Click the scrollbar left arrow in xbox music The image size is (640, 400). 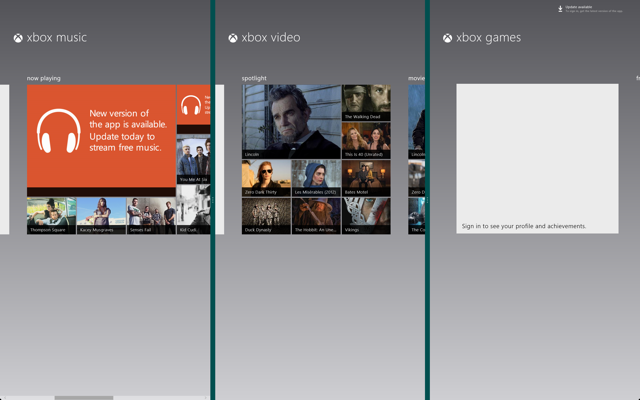(x=3, y=398)
